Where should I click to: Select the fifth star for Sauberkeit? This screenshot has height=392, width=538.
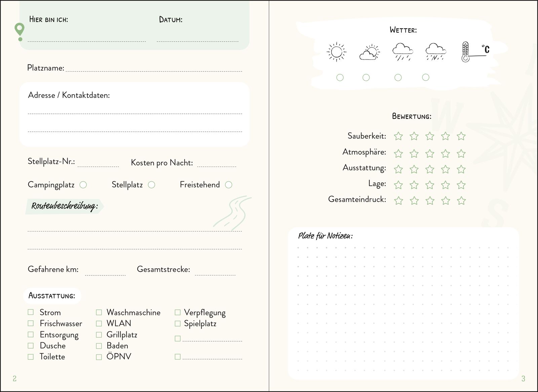click(461, 136)
